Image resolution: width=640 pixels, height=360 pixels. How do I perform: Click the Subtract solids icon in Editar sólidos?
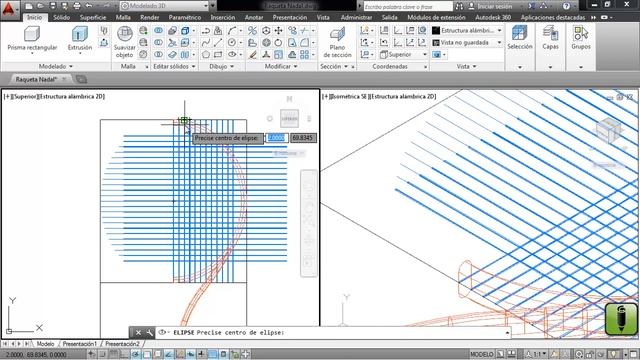(x=158, y=42)
